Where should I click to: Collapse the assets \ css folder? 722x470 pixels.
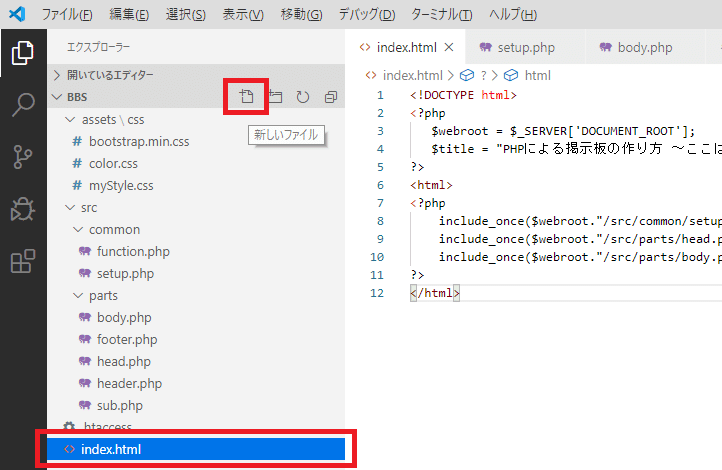[x=70, y=119]
